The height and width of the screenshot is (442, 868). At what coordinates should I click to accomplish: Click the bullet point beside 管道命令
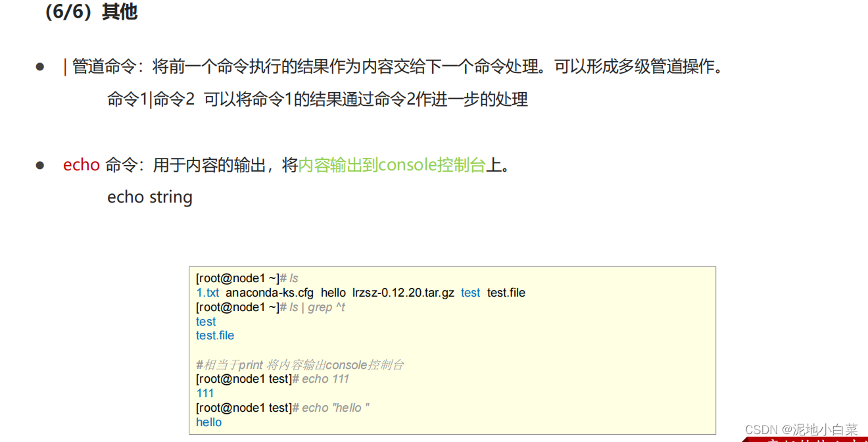coord(40,67)
